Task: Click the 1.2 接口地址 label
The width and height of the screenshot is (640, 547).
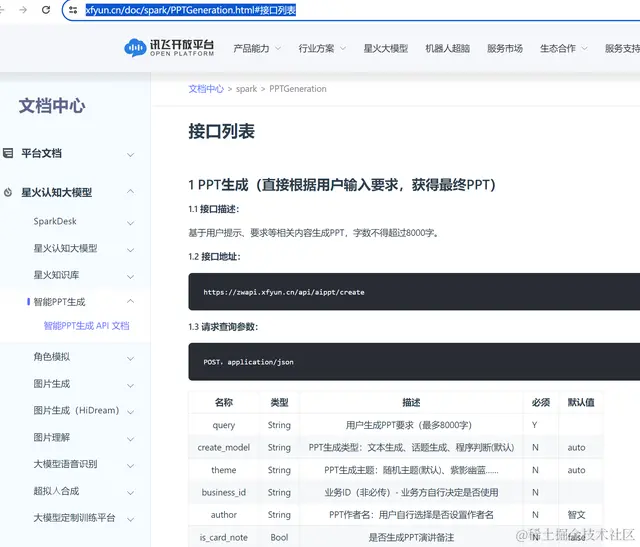Action: [x=214, y=256]
